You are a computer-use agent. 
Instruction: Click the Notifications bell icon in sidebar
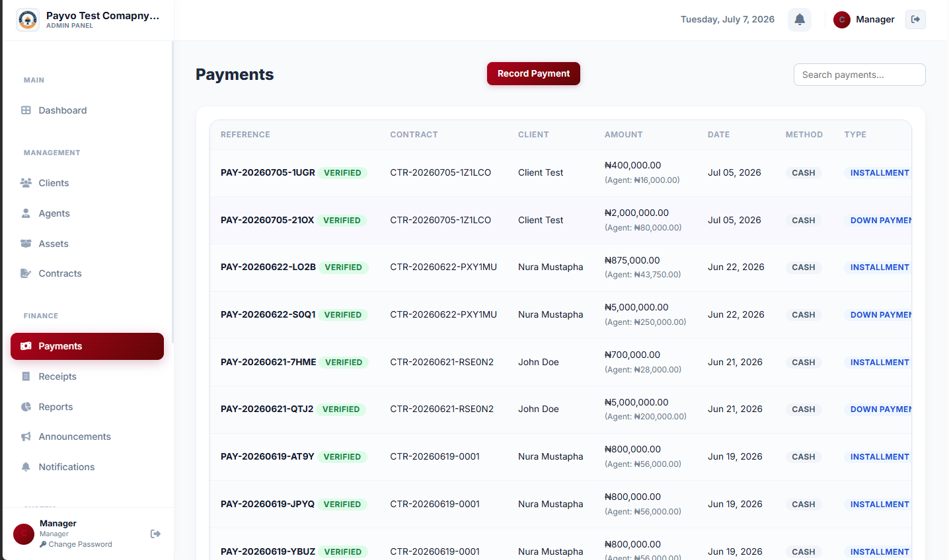[26, 467]
